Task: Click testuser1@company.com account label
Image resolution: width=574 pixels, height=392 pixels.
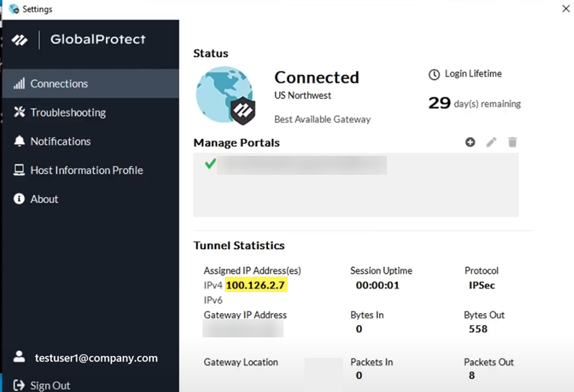Action: click(96, 358)
